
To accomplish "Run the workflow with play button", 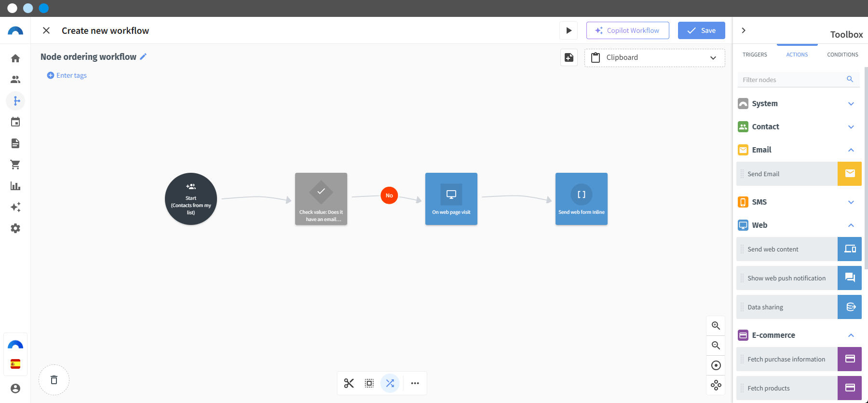I will 569,30.
